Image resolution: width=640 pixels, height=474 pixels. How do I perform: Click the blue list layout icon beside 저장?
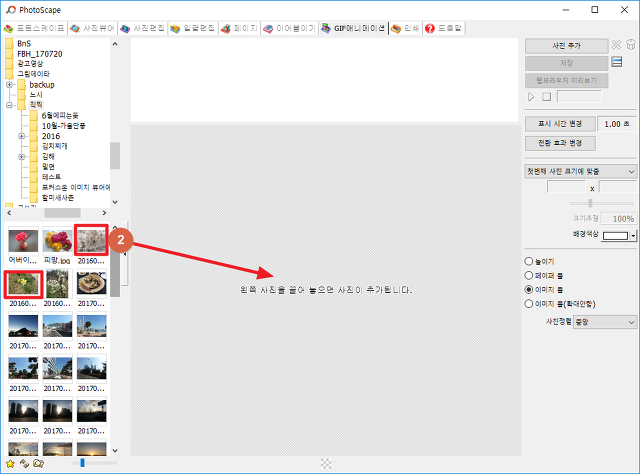617,62
